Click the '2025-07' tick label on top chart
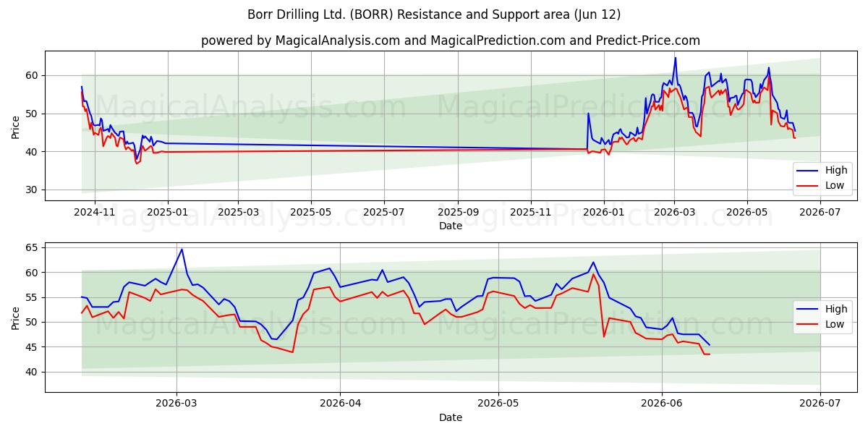This screenshot has height=434, width=868. tap(383, 212)
